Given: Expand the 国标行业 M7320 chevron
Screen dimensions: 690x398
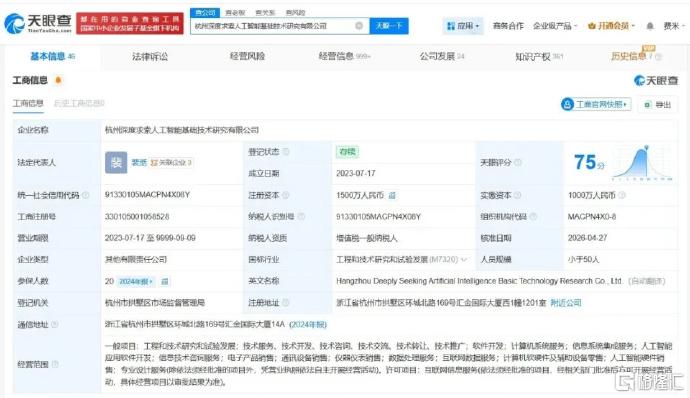Looking at the screenshot, I should [x=464, y=260].
